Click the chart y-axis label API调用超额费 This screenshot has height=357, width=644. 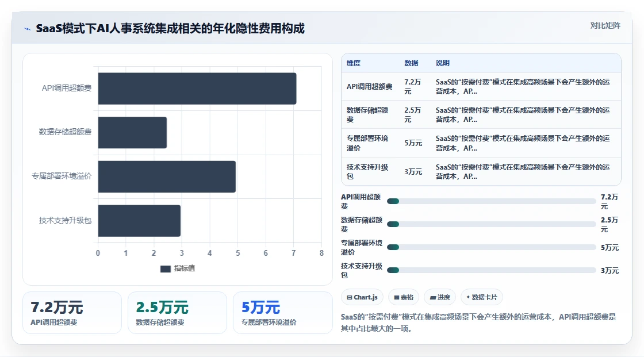point(67,89)
